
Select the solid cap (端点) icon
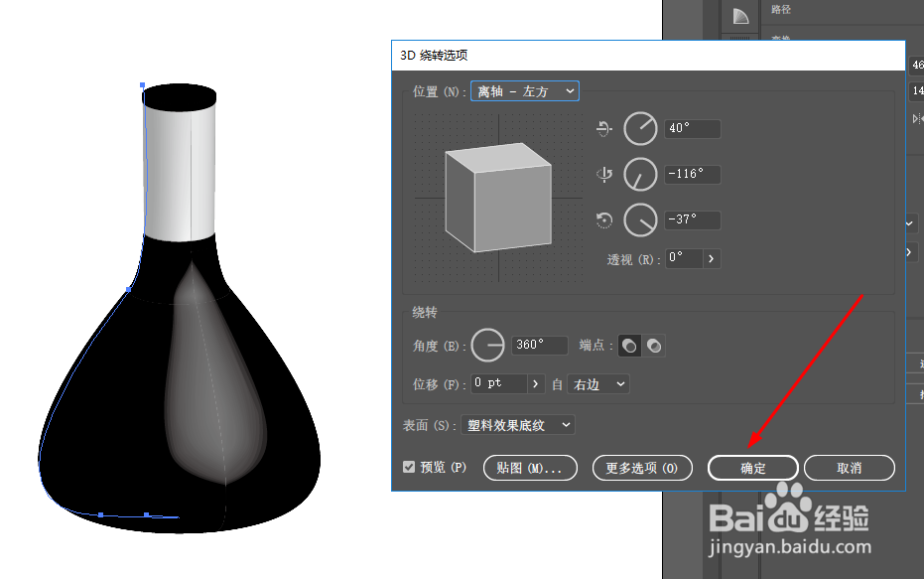pos(629,346)
